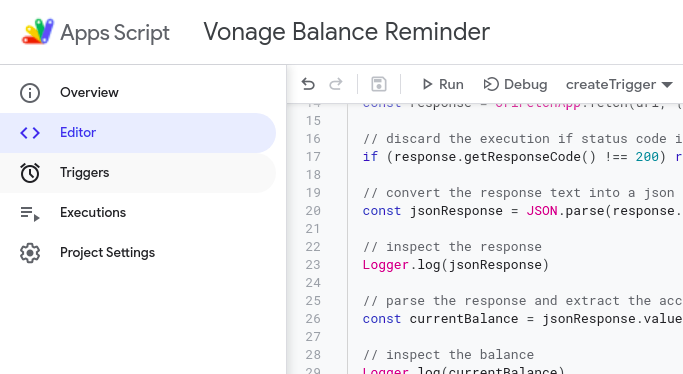
Task: Place cursor in the getResponseCode if statement
Action: coord(522,157)
